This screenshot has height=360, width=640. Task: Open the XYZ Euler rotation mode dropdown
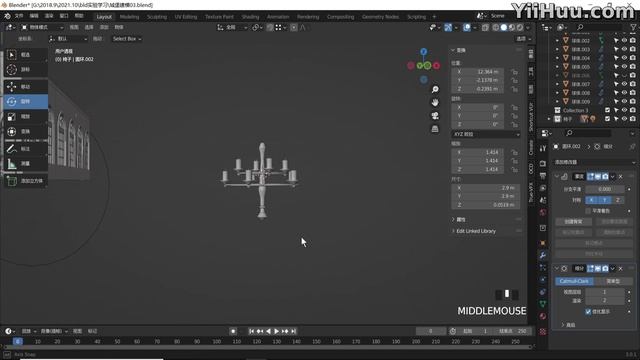[486, 134]
